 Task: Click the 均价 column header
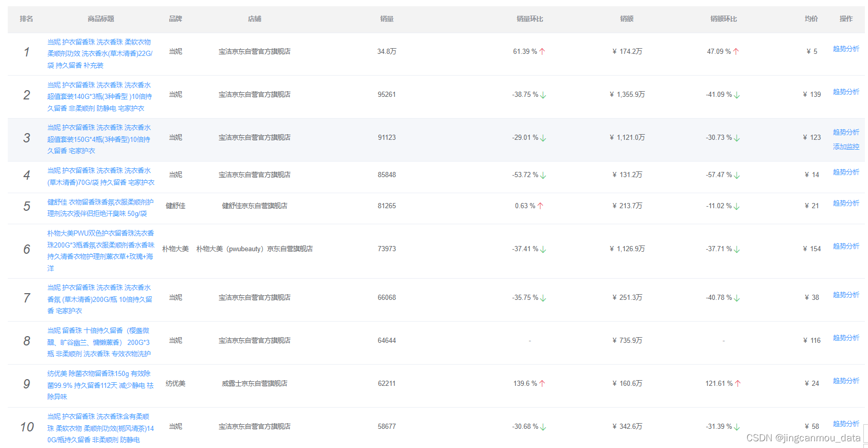coord(811,19)
